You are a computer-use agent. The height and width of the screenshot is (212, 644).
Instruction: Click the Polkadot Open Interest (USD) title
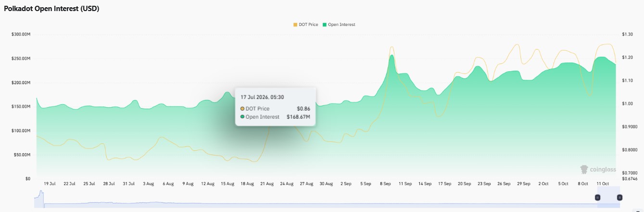pos(51,9)
